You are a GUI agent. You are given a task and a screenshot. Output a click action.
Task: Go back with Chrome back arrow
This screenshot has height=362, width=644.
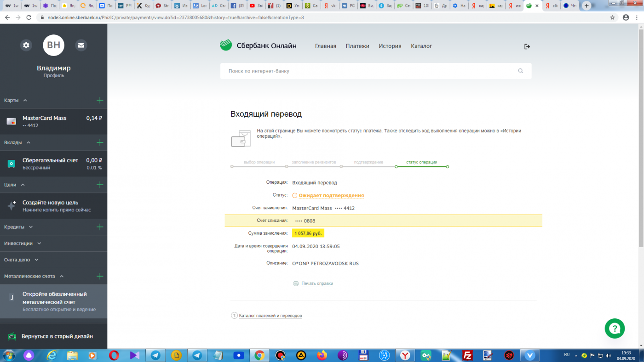pos(6,17)
